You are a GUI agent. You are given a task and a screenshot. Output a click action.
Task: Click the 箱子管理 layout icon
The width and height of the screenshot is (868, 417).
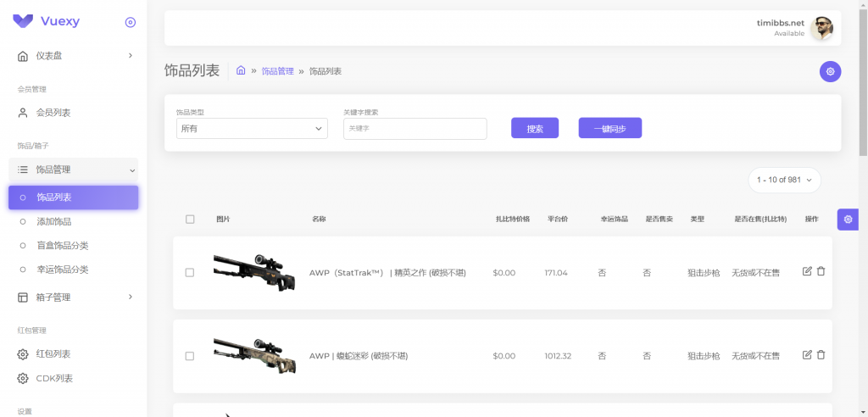[23, 297]
